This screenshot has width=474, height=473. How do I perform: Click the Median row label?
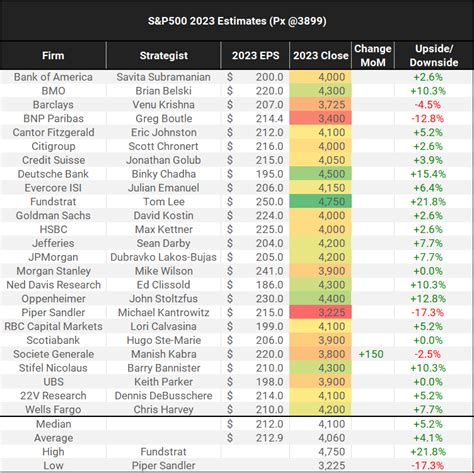click(53, 424)
